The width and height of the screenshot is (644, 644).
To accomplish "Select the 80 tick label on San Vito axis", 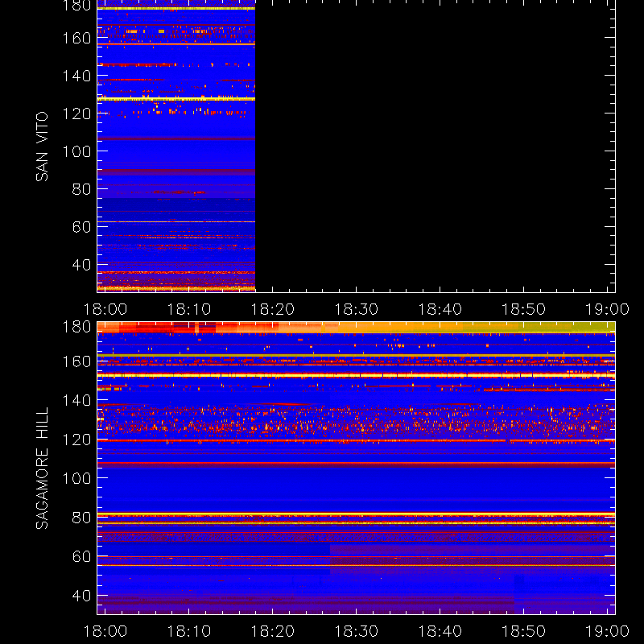I will [x=81, y=189].
